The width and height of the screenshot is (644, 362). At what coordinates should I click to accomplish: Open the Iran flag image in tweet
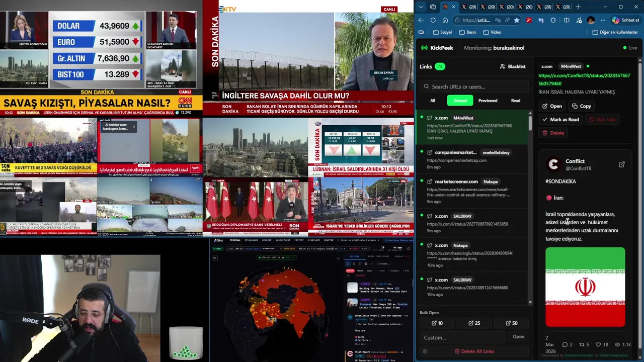585,287
